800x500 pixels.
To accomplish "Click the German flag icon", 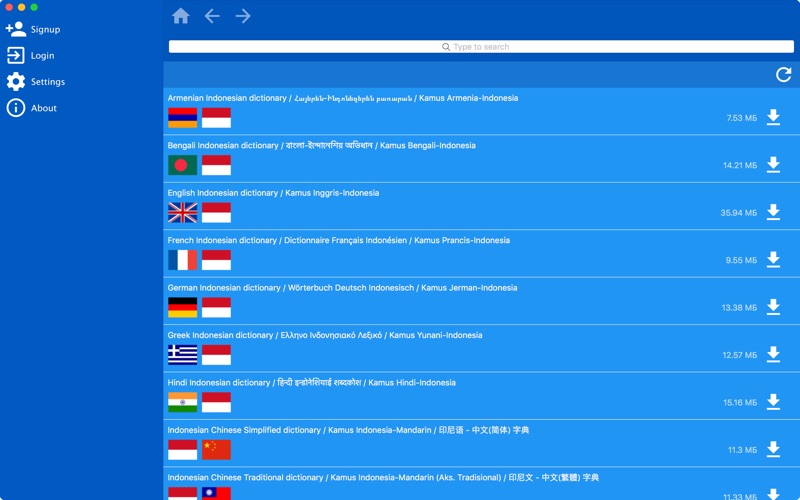I will click(183, 308).
